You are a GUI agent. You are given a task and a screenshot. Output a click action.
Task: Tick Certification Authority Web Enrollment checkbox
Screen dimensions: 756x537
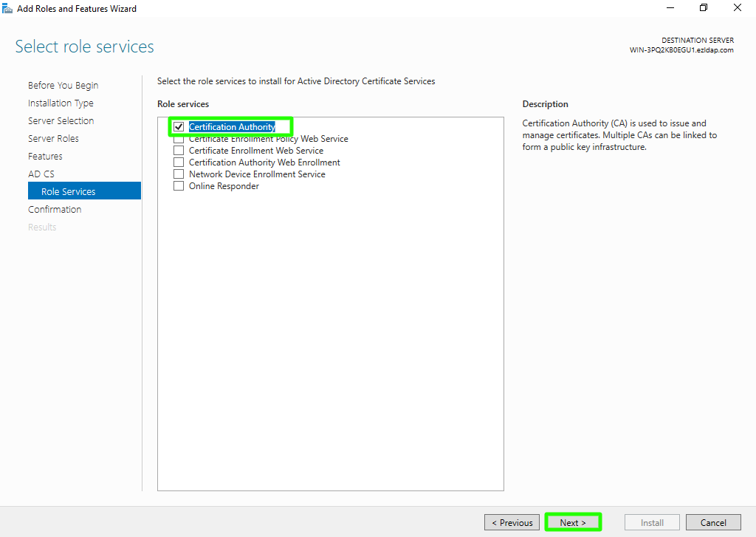pyautogui.click(x=179, y=163)
